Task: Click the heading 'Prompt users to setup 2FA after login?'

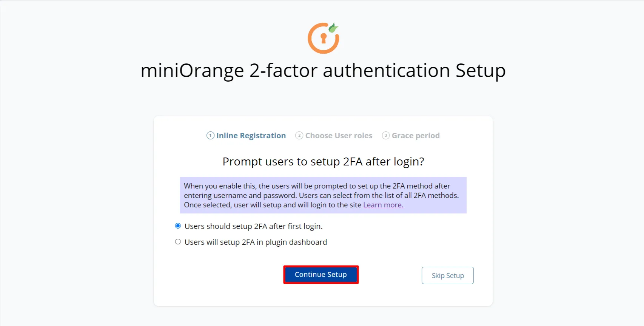Action: pyautogui.click(x=323, y=161)
